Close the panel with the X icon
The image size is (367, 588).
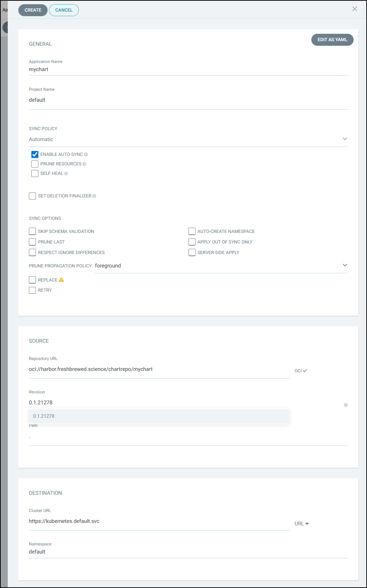[354, 9]
